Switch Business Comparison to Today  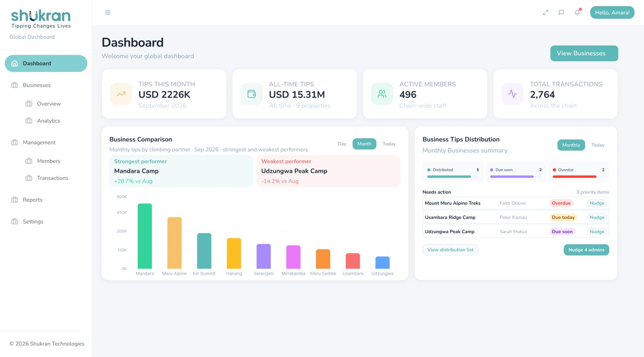point(389,144)
